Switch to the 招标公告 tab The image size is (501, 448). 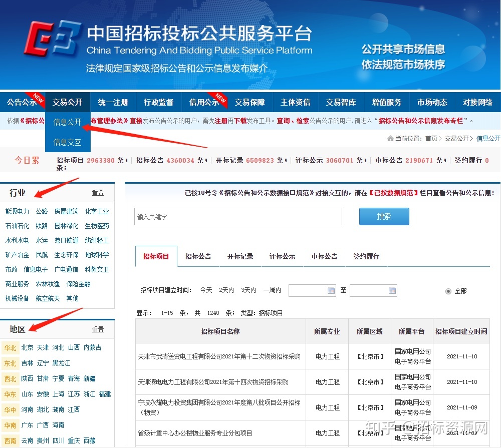click(x=198, y=256)
